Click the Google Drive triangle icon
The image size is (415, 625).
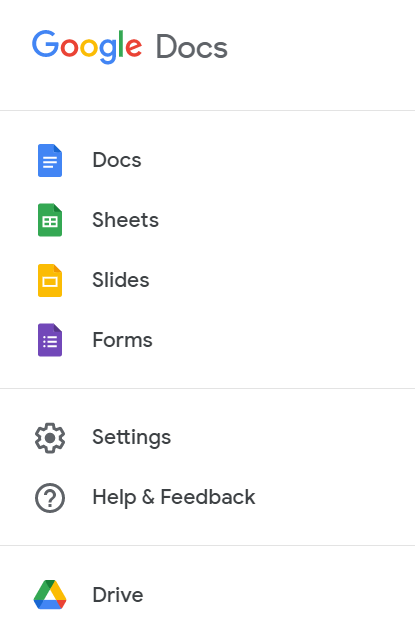(x=50, y=595)
